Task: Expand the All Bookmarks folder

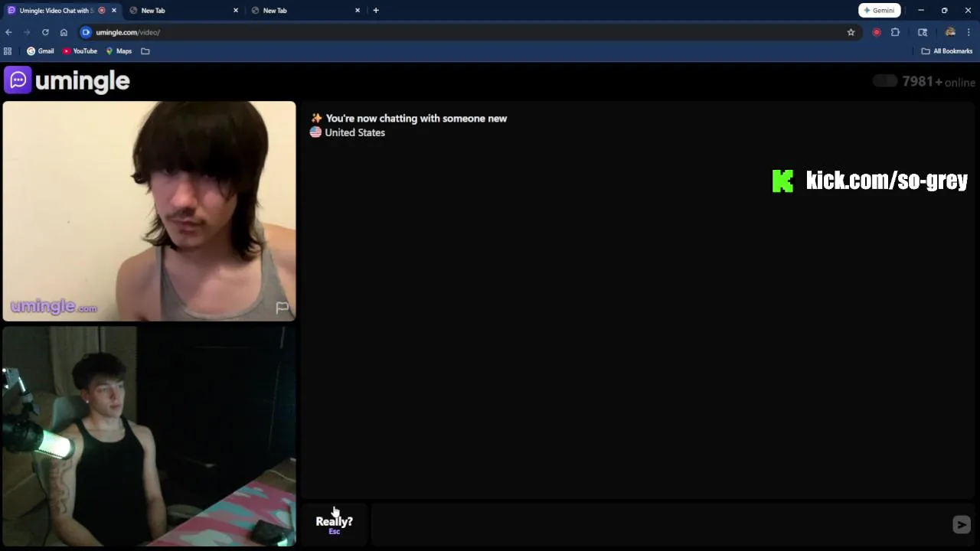Action: [x=946, y=51]
